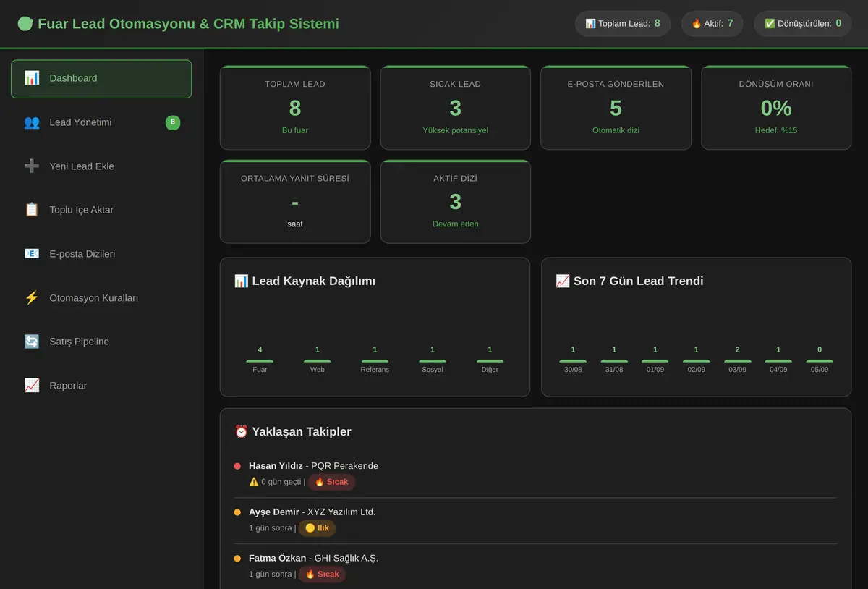This screenshot has height=589, width=868.
Task: Click the Lead Yönetimi badge showing 8
Action: (173, 122)
